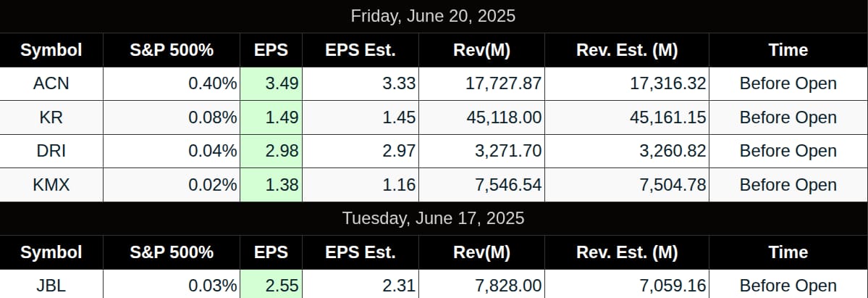Viewport: 868px width, 298px height.
Task: Sort by S&P 500% column in first table
Action: [172, 50]
